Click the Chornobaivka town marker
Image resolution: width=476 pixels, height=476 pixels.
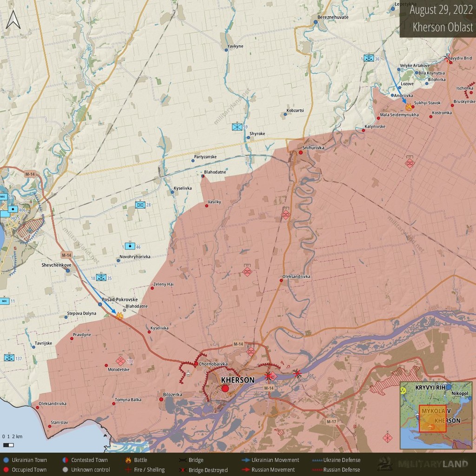point(196,364)
